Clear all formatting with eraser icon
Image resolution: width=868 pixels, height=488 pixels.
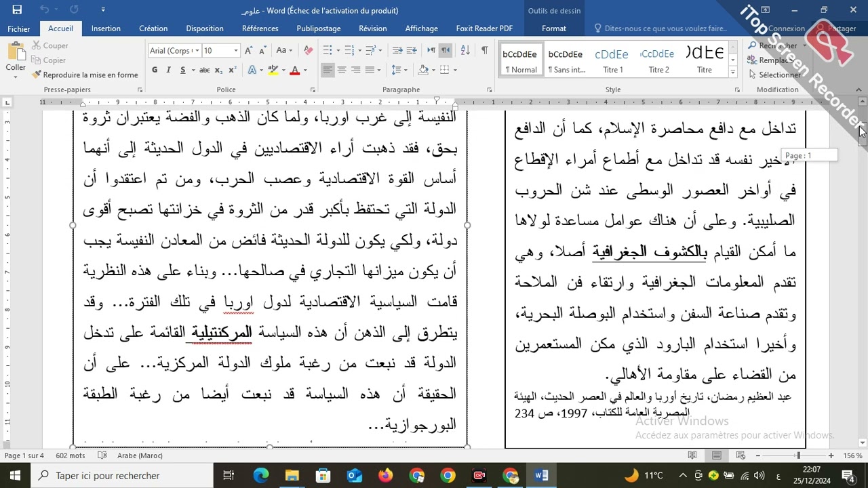click(x=309, y=50)
